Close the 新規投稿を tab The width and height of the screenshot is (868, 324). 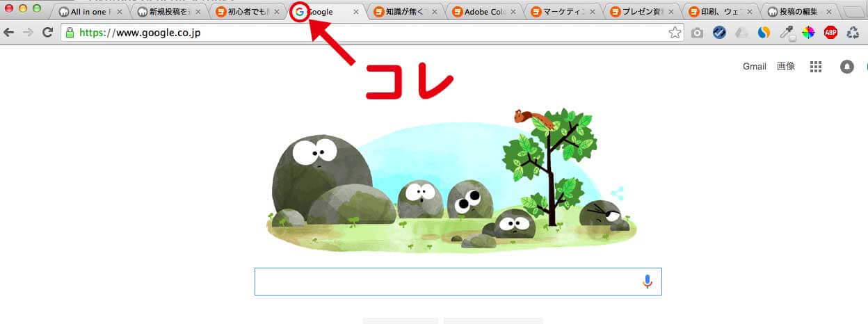198,12
